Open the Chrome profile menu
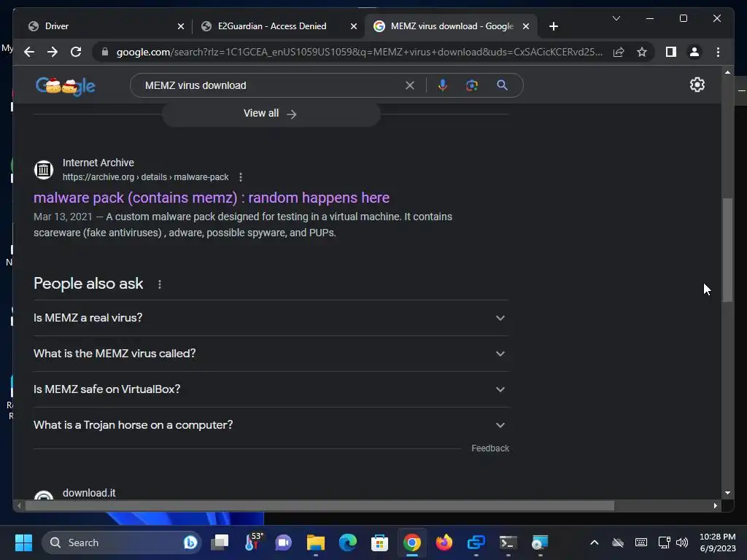 click(x=694, y=52)
